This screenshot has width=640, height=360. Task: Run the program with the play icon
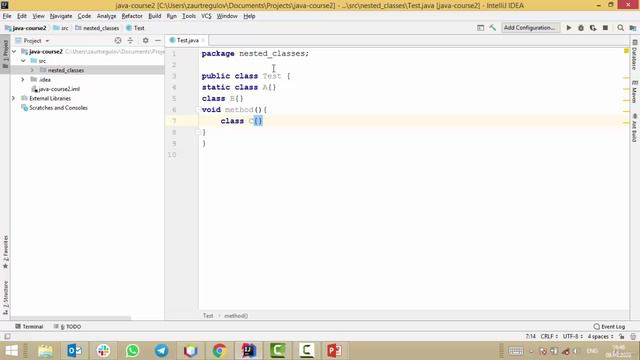569,28
